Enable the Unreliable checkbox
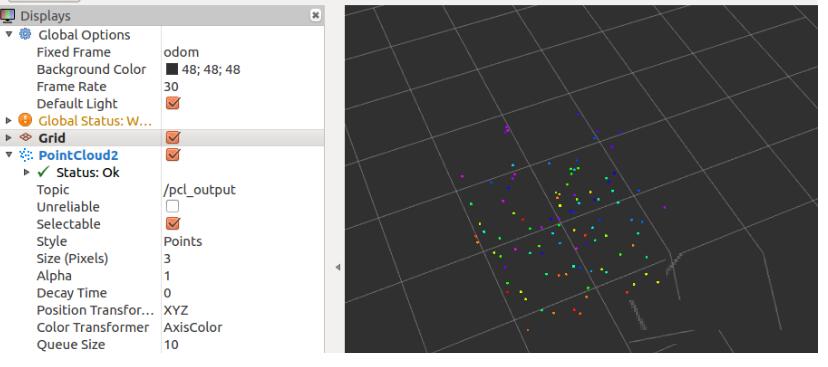828x367 pixels. click(172, 206)
